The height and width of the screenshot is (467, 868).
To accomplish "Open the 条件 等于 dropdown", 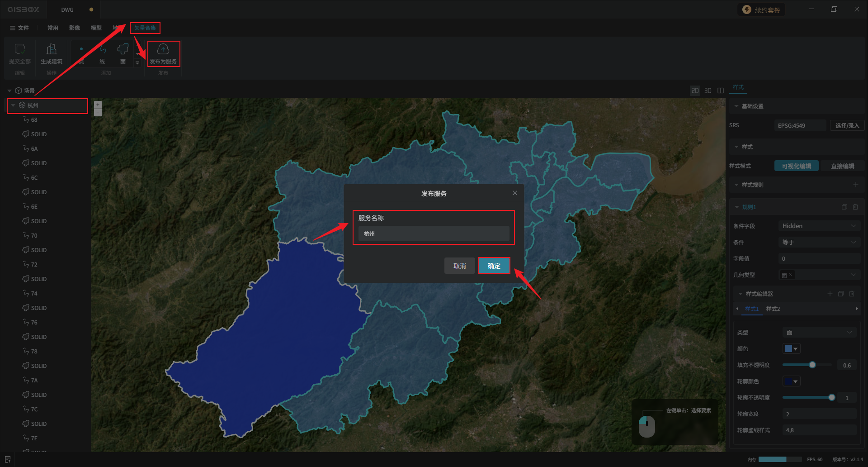I will coord(819,242).
